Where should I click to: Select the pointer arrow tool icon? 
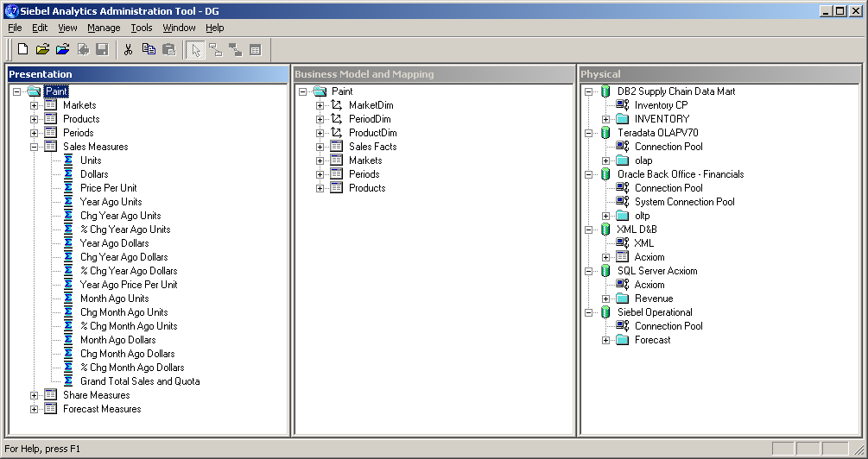(x=195, y=50)
